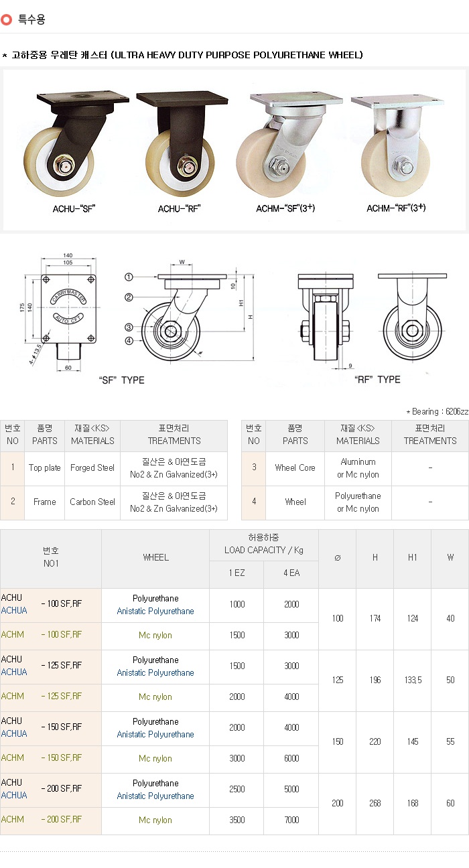The width and height of the screenshot is (469, 868).
Task: Select the Frame parts cell
Action: pyautogui.click(x=45, y=502)
